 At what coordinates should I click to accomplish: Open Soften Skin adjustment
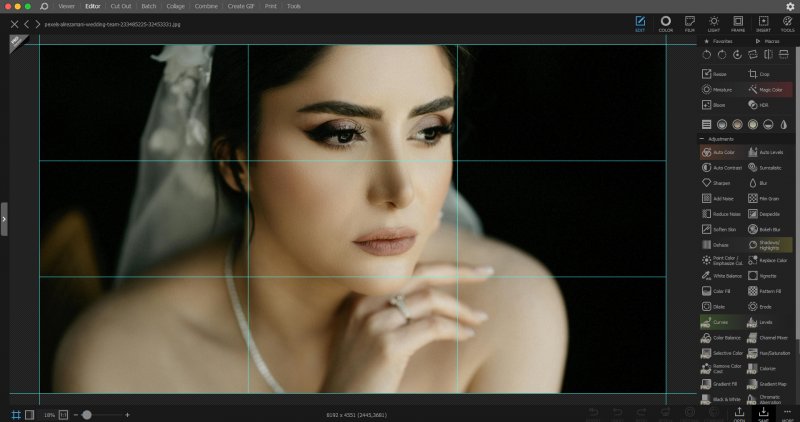tap(719, 229)
